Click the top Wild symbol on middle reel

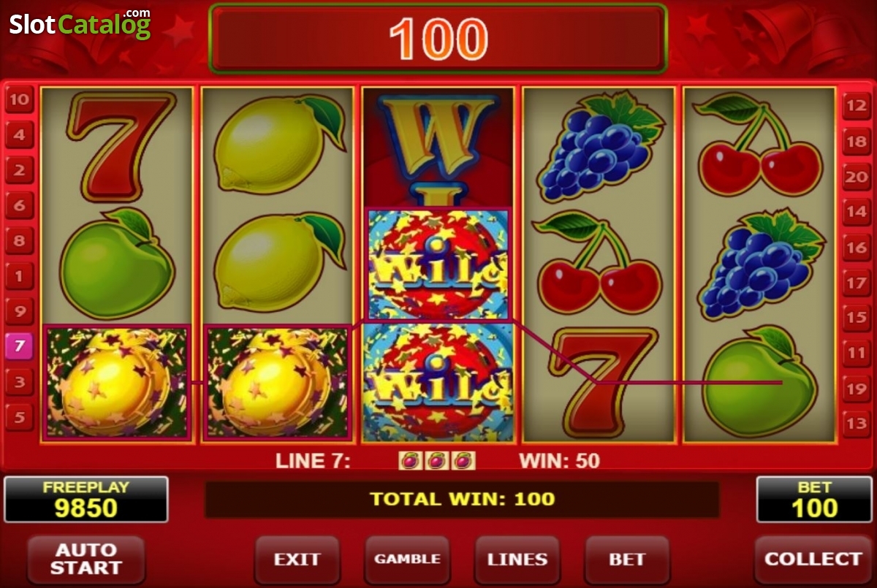tap(438, 264)
